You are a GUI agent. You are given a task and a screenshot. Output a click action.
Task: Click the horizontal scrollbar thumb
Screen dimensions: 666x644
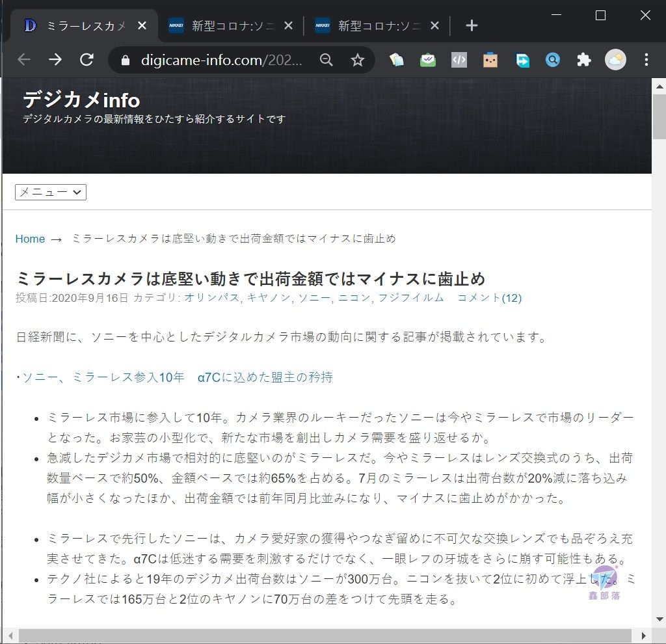click(x=325, y=636)
